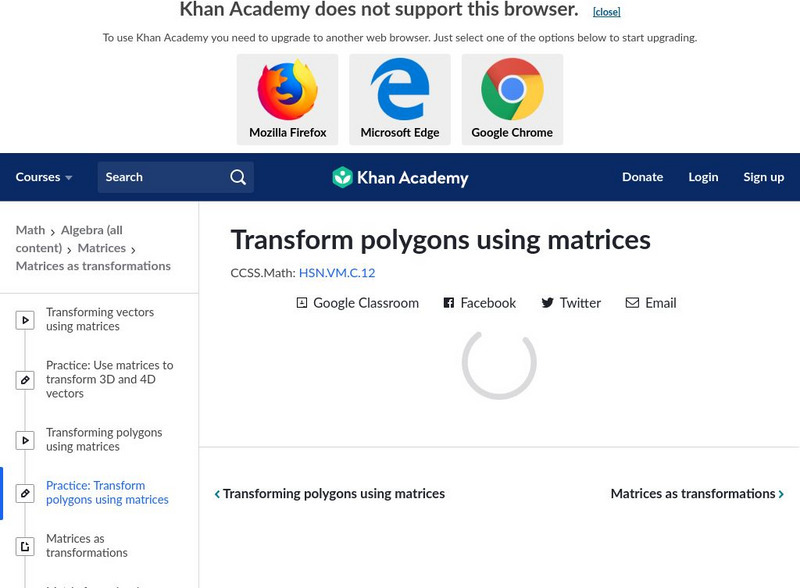This screenshot has width=800, height=588.
Task: Type in the Search field
Action: tap(160, 177)
